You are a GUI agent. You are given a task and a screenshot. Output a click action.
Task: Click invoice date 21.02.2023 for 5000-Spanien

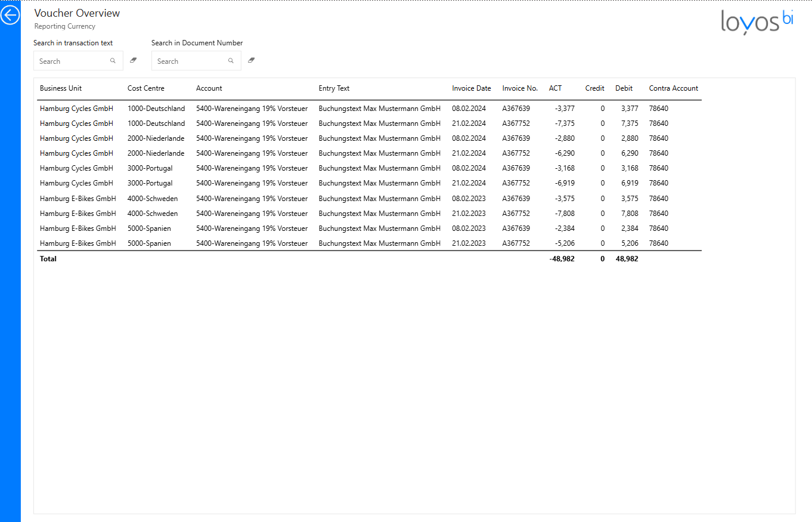(x=469, y=243)
